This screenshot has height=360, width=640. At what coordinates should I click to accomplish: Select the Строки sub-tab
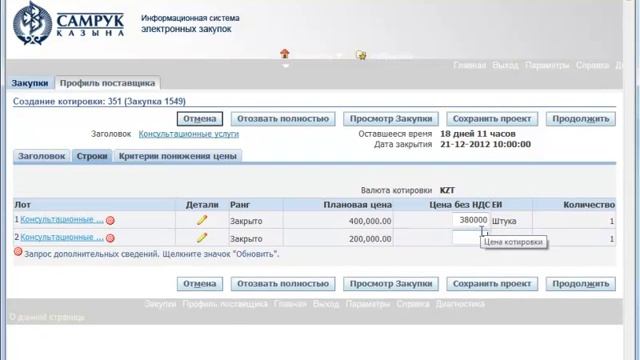[92, 156]
